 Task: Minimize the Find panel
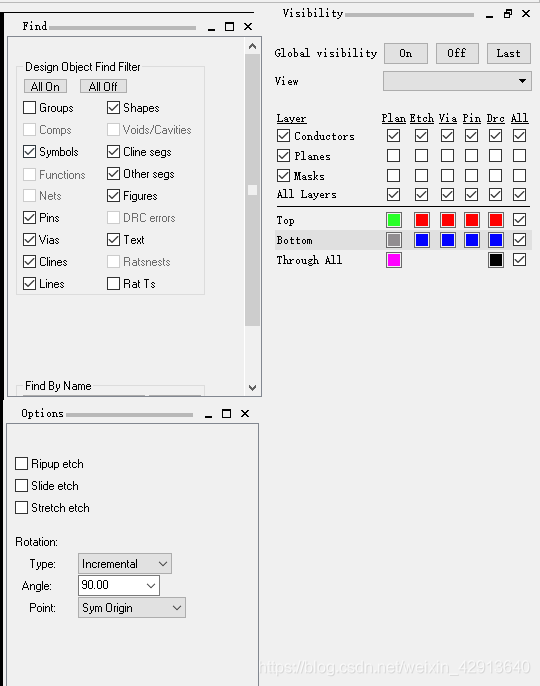pyautogui.click(x=211, y=27)
